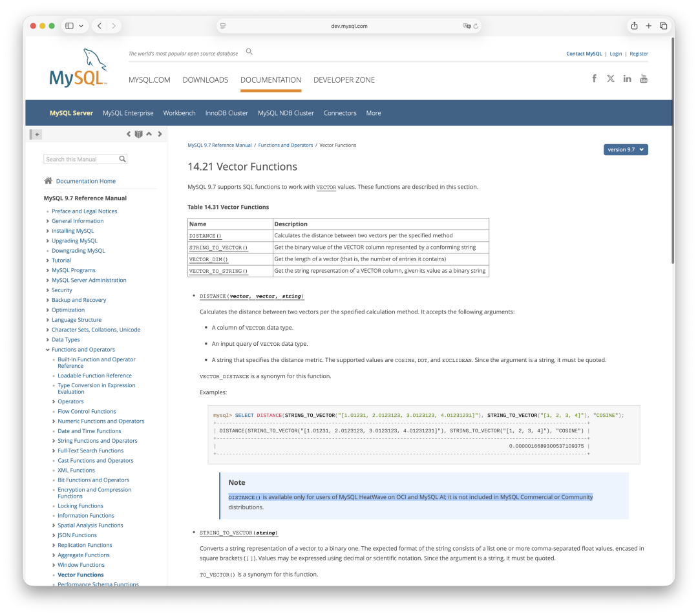Expand the Operators subsection arrow
The image size is (698, 616).
click(x=54, y=401)
